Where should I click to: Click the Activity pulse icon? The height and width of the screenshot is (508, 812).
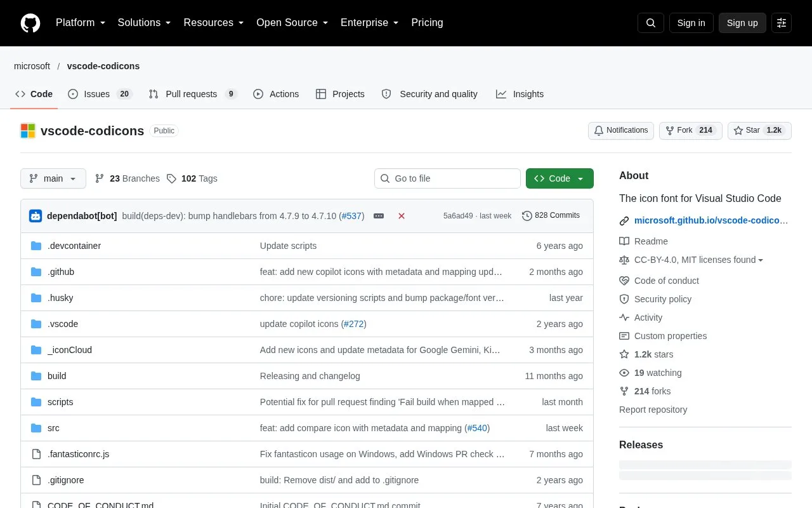624,317
